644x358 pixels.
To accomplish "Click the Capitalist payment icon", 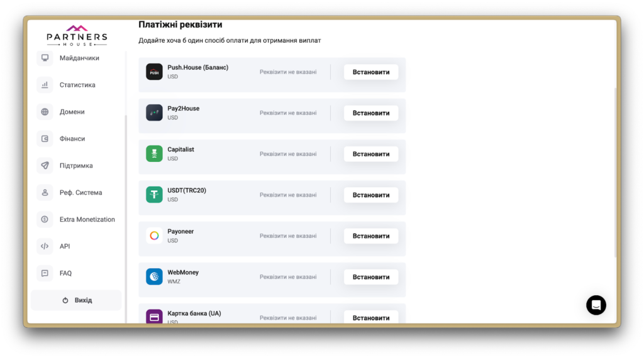I will click(154, 154).
